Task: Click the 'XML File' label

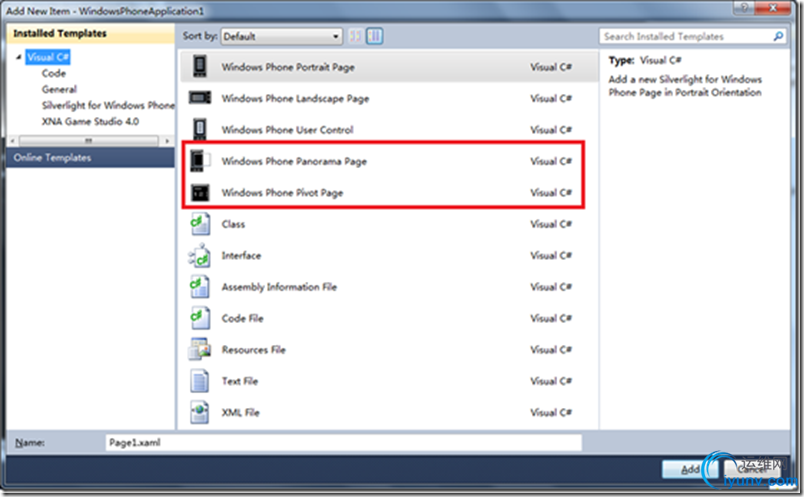Action: pyautogui.click(x=240, y=412)
